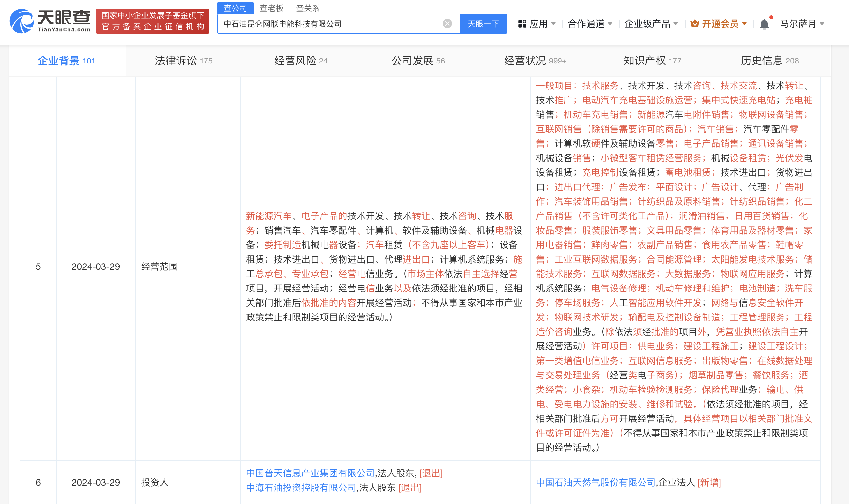Go to the 经营风险 section tab

click(x=300, y=61)
